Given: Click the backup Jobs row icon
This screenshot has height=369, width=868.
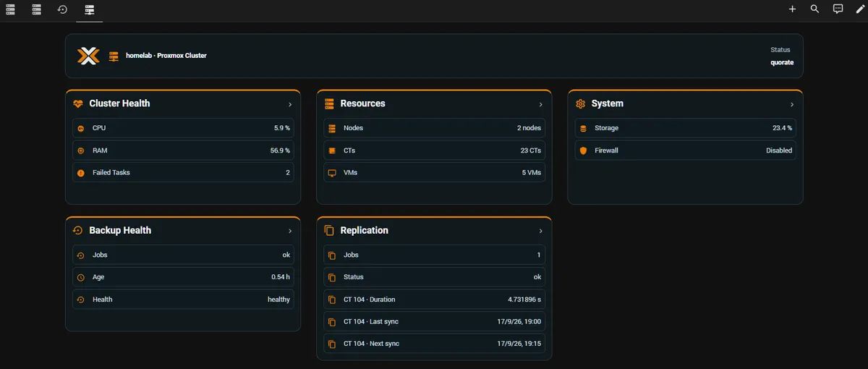Looking at the screenshot, I should 80,255.
